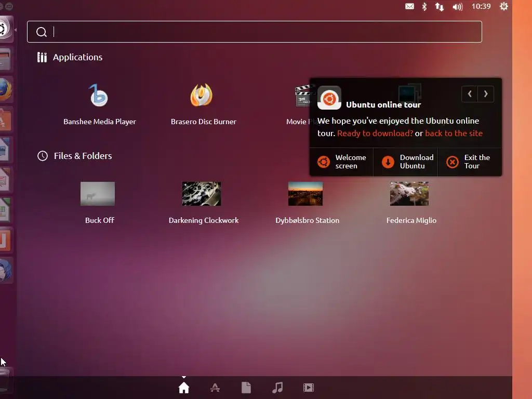Viewport: 532px width, 399px height.
Task: Open the Bluetooth indicator
Action: coord(424,6)
